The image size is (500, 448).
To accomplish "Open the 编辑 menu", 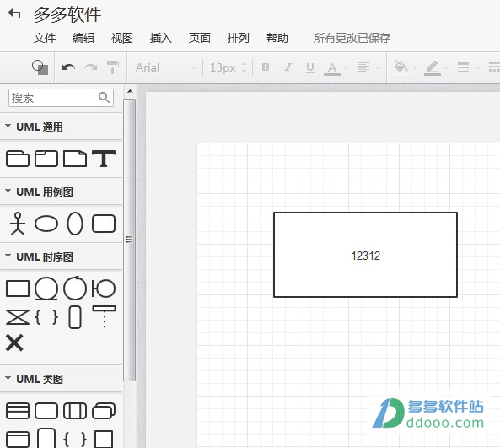I will (83, 38).
